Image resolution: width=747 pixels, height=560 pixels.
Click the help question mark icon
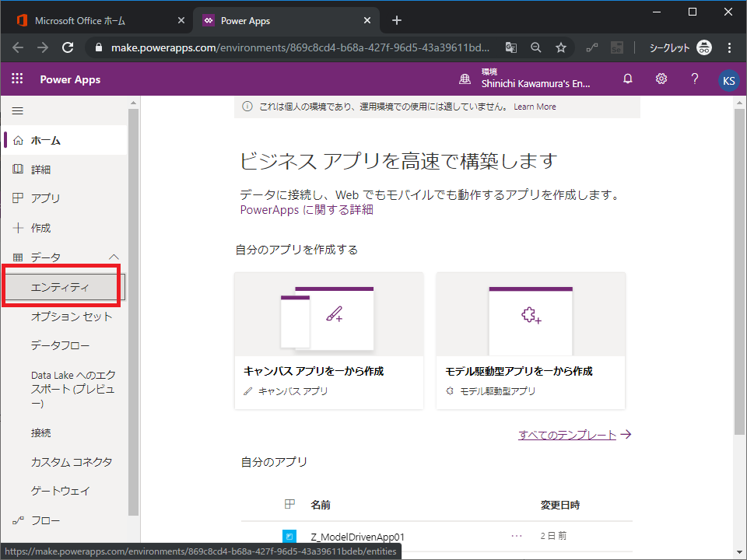pos(695,79)
